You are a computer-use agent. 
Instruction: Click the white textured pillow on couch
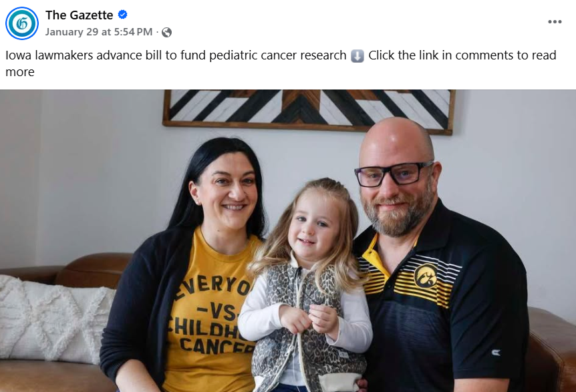click(53, 319)
